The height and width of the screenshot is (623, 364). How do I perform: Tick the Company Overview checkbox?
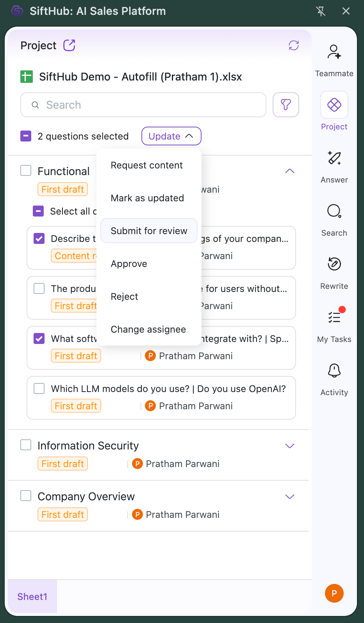click(x=26, y=496)
